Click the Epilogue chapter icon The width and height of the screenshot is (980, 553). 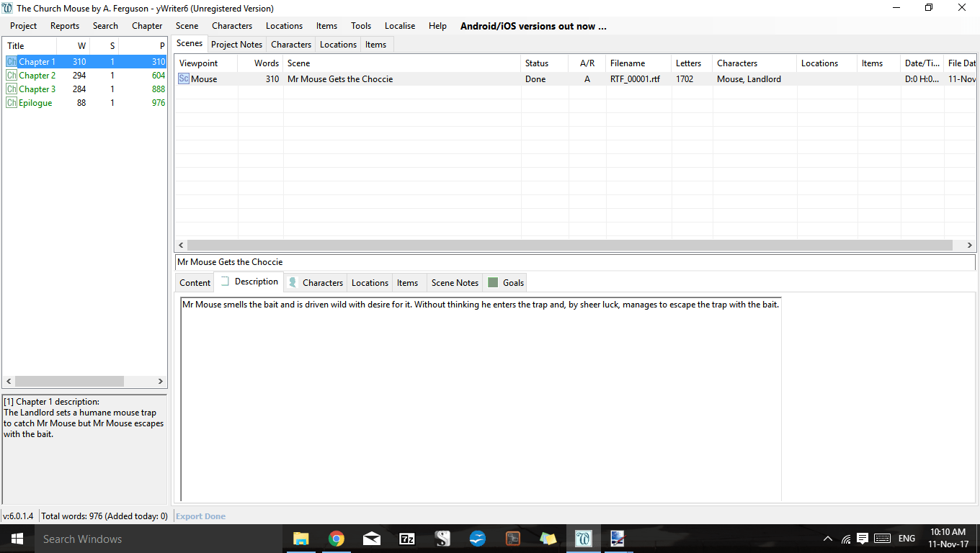pyautogui.click(x=12, y=103)
